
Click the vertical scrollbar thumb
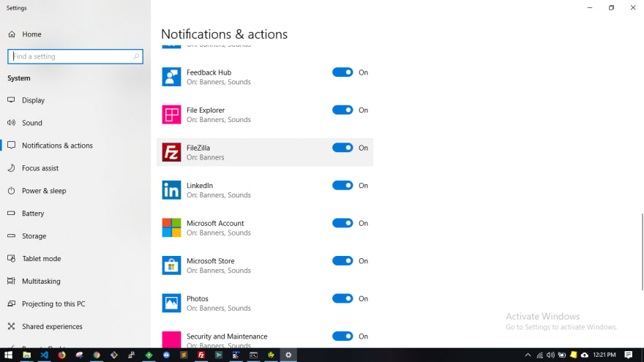[x=643, y=252]
